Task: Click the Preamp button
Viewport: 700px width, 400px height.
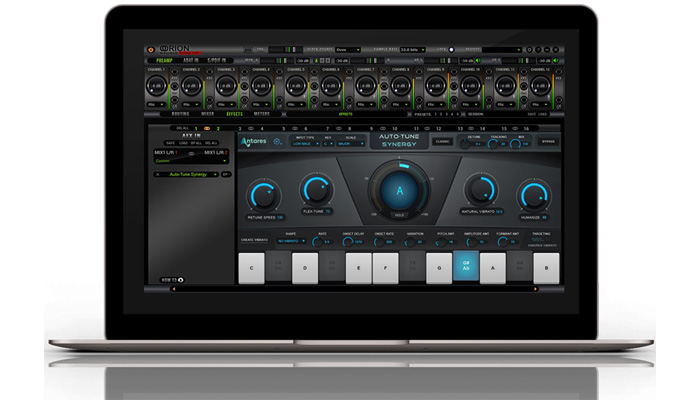Action: pyautogui.click(x=162, y=59)
